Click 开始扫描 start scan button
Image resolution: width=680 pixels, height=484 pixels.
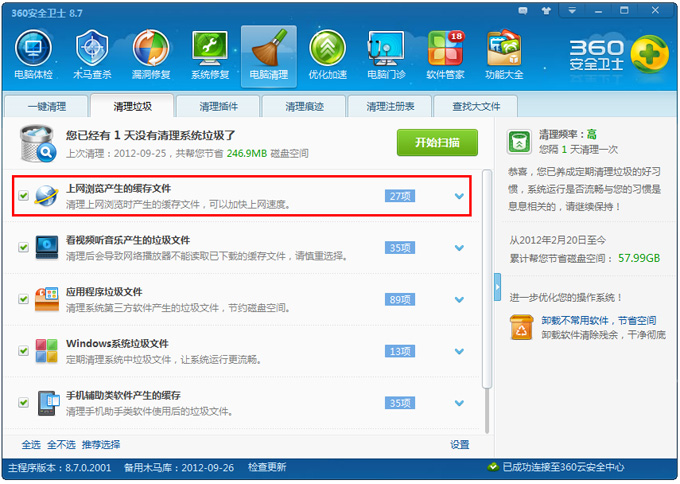click(437, 142)
